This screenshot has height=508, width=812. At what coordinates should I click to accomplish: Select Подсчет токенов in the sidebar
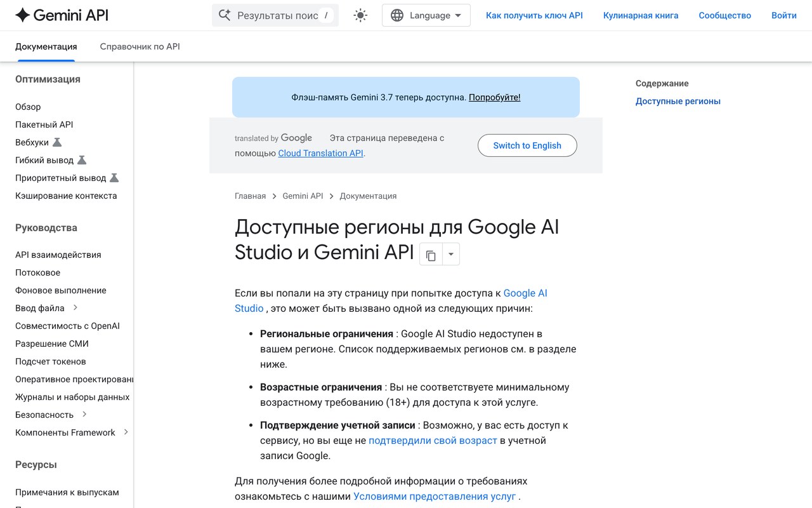tap(51, 361)
